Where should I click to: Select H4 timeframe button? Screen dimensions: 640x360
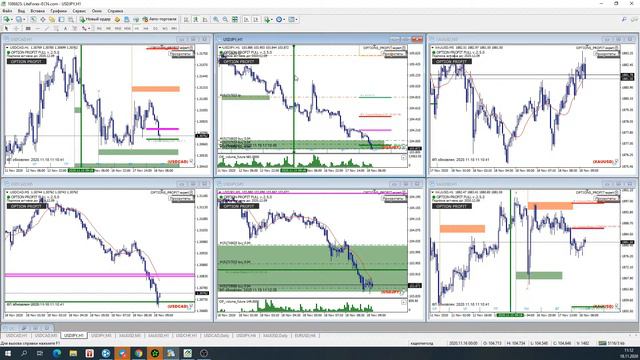coord(146,29)
